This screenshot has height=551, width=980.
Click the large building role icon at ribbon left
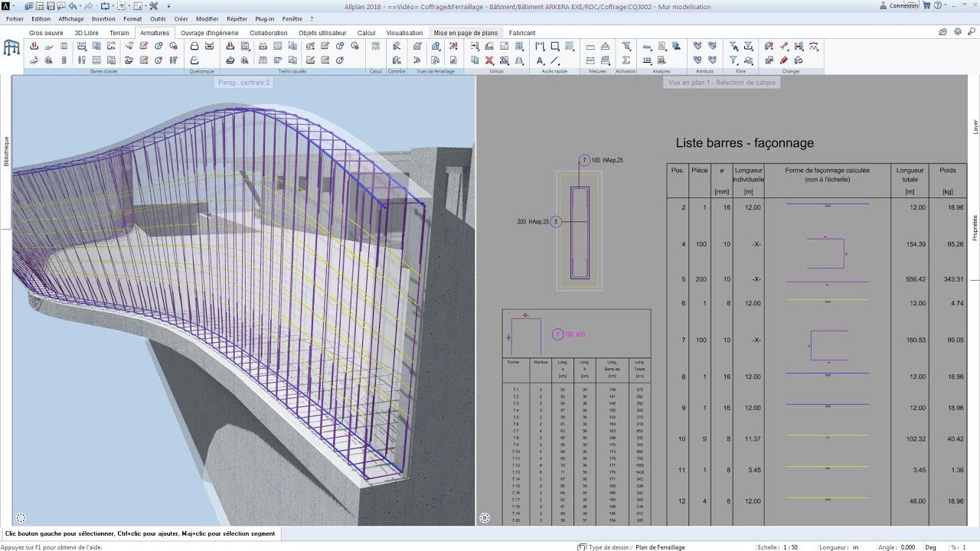pyautogui.click(x=11, y=47)
